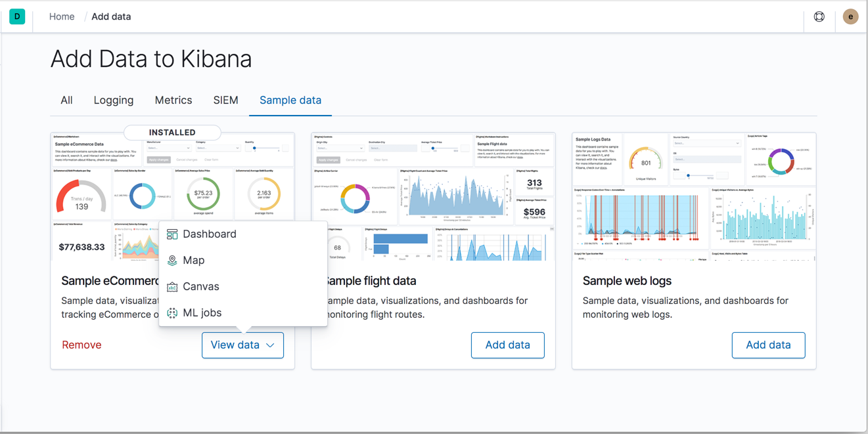Click the user avatar icon
Viewport: 868px width, 434px height.
(850, 16)
